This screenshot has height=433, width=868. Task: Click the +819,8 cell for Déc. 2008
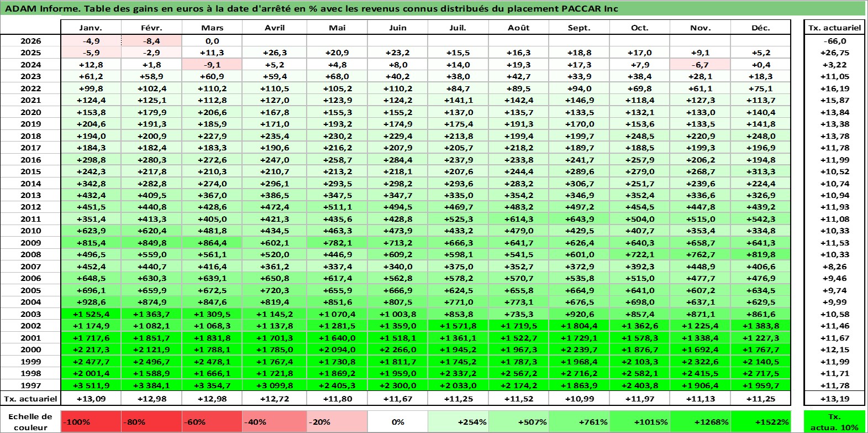click(x=761, y=254)
